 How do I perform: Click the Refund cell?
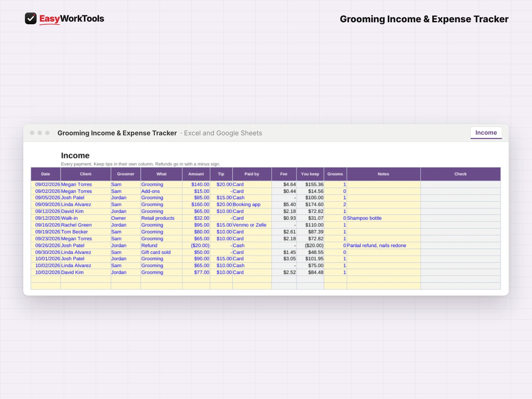[162, 245]
